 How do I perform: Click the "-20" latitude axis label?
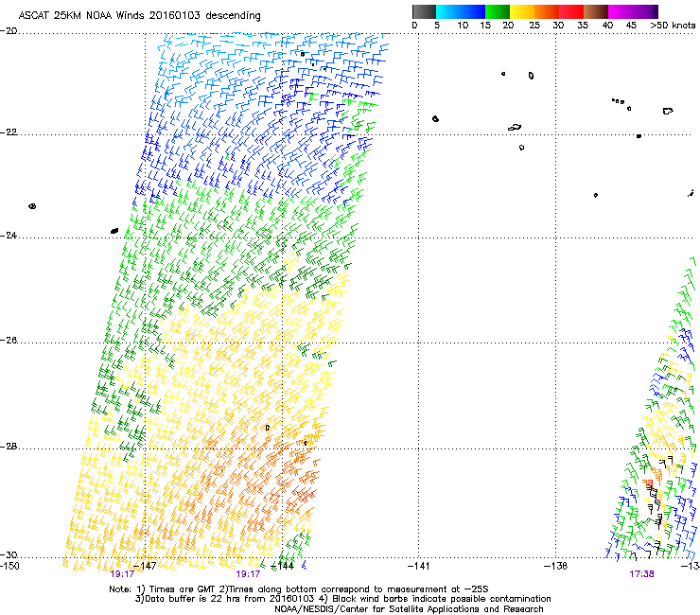coord(9,31)
